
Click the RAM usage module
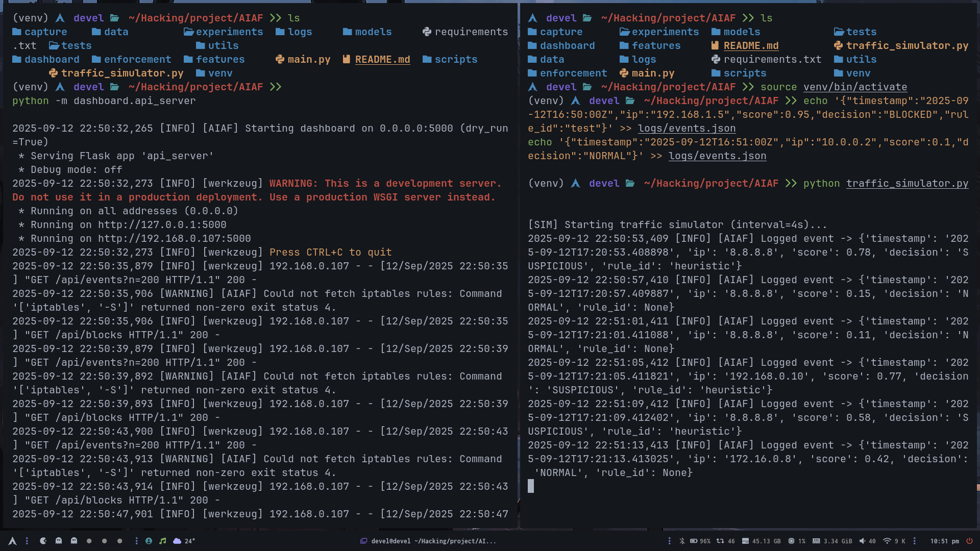pos(832,541)
